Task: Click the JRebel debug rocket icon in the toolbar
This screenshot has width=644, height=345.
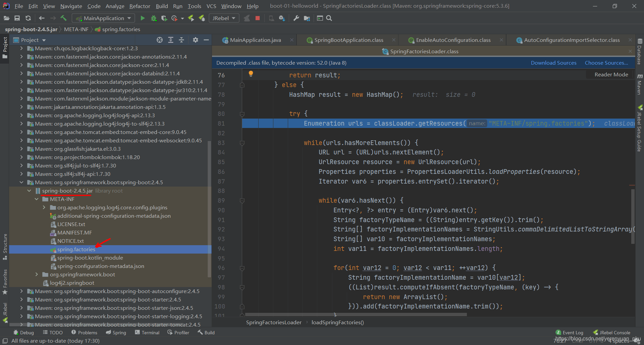Action: [202, 18]
